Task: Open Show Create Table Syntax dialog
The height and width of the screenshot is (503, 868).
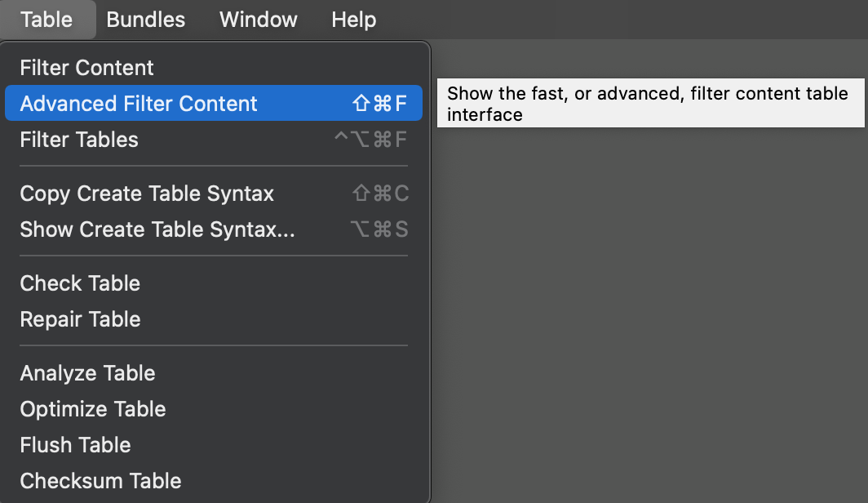Action: [157, 229]
